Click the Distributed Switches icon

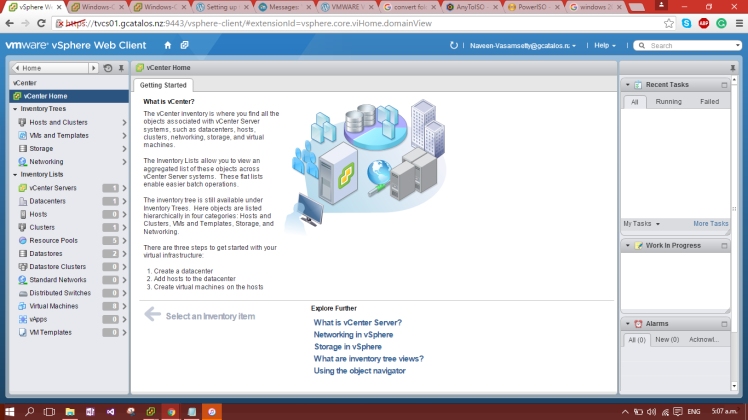click(x=22, y=293)
